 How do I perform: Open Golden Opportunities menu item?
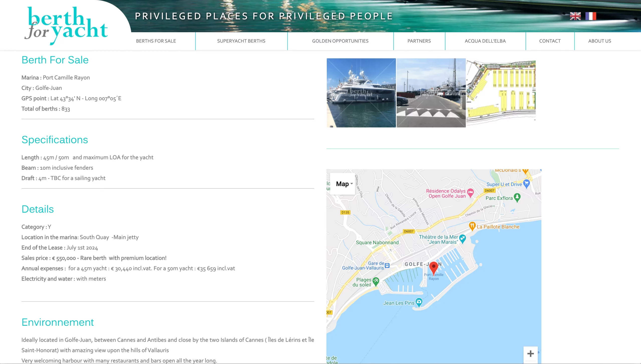click(x=340, y=41)
